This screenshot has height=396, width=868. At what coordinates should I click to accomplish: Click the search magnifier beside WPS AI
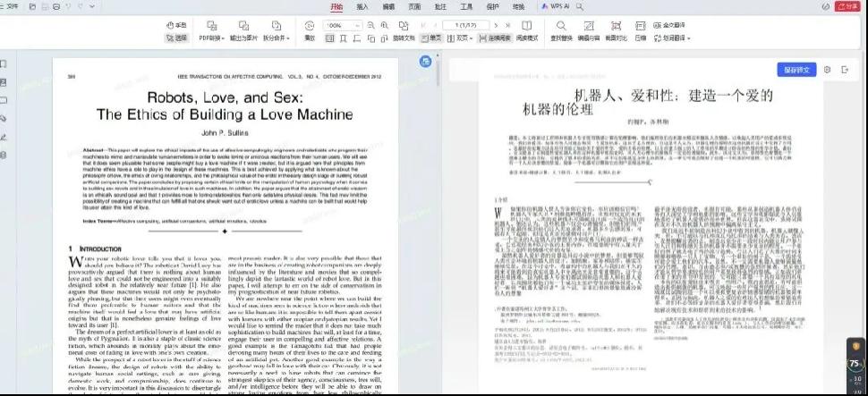[580, 6]
